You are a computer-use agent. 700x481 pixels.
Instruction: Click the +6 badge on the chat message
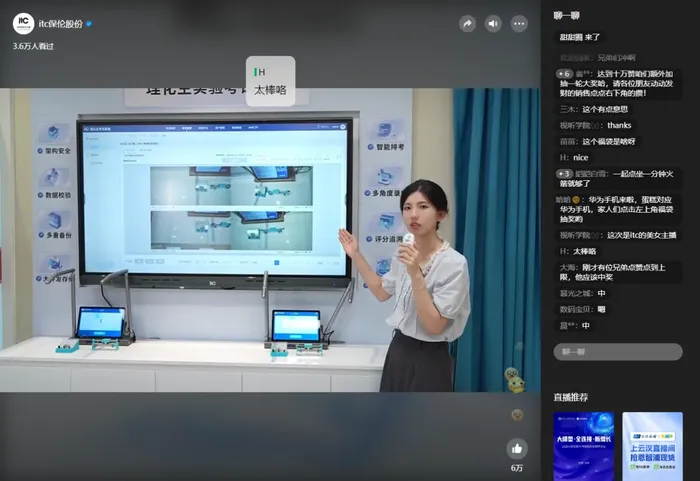564,74
